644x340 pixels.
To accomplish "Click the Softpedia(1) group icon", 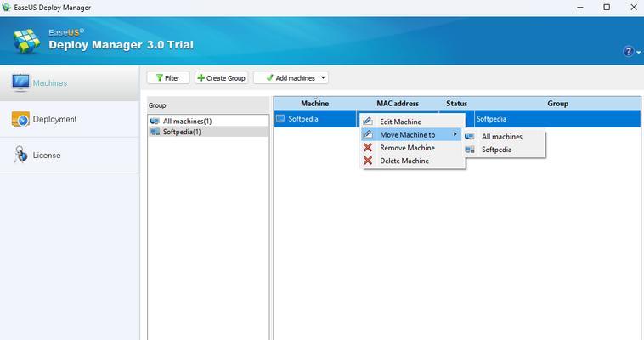I will (x=155, y=132).
